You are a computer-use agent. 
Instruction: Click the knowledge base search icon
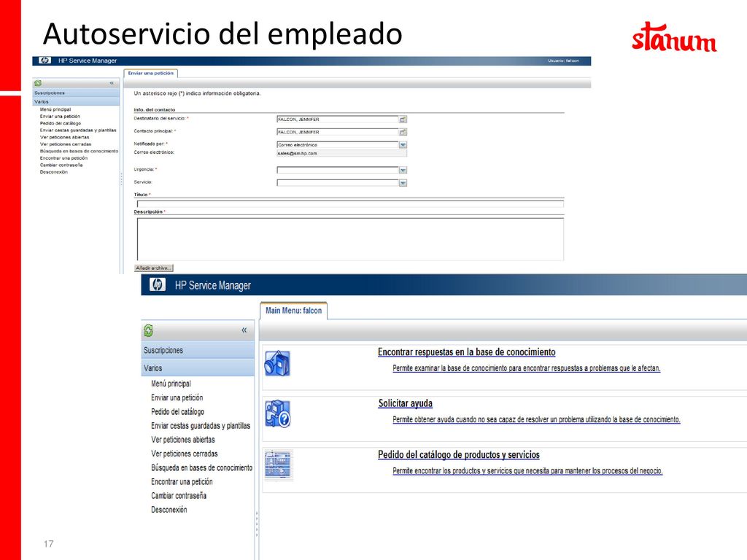click(277, 363)
